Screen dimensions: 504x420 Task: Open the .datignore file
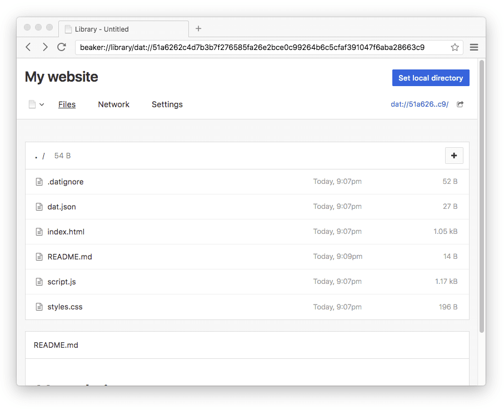pos(66,182)
